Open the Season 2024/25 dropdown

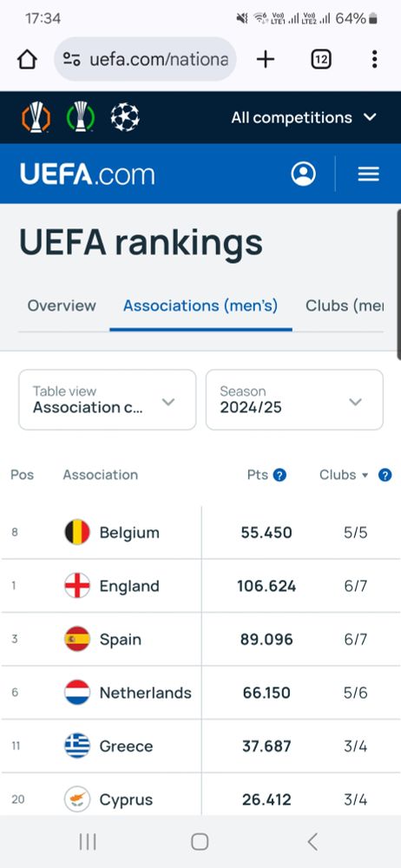294,399
